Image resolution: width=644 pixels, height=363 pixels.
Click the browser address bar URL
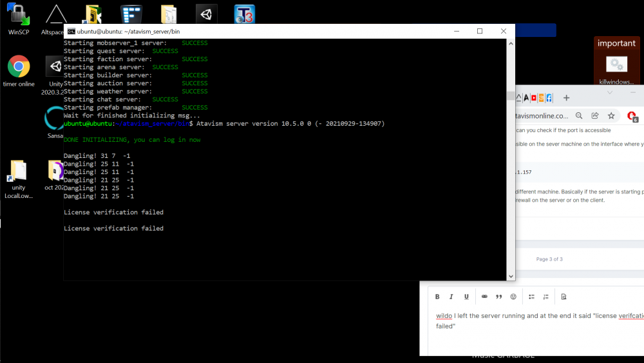(542, 116)
